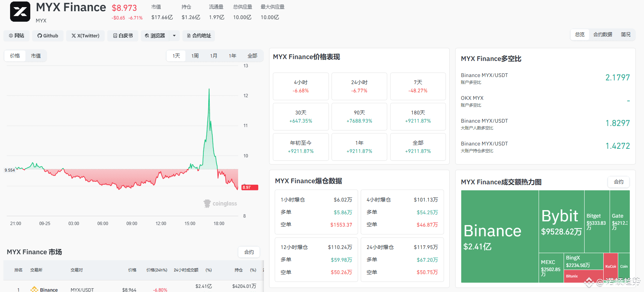Click the 2.1797 long-short ratio value
The height and width of the screenshot is (292, 644).
(x=617, y=78)
